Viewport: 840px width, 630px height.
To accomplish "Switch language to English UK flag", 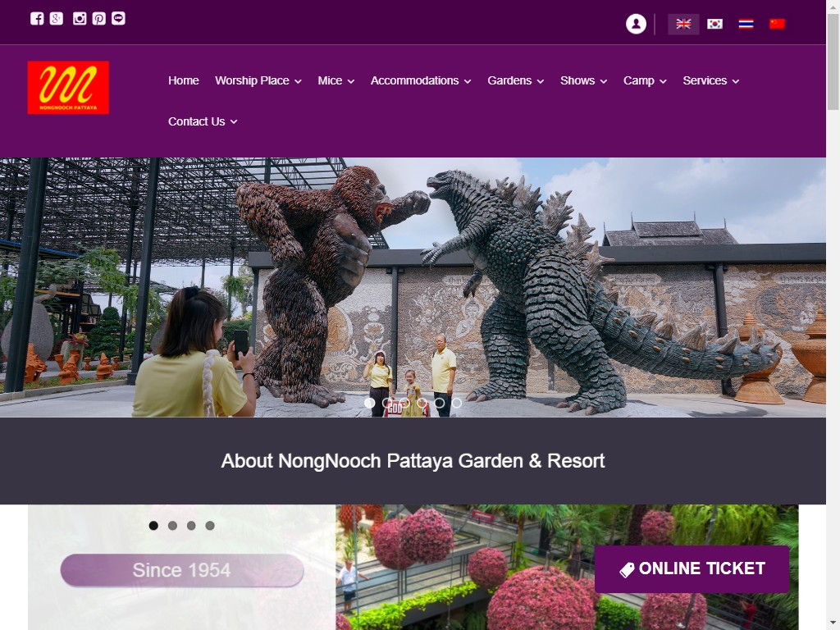I will tap(683, 24).
